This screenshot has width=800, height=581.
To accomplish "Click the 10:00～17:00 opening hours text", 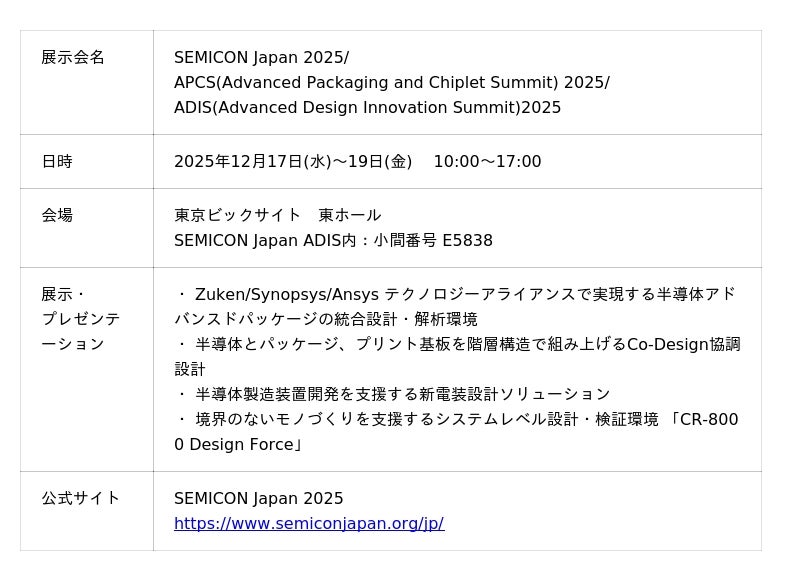I will coord(487,161).
